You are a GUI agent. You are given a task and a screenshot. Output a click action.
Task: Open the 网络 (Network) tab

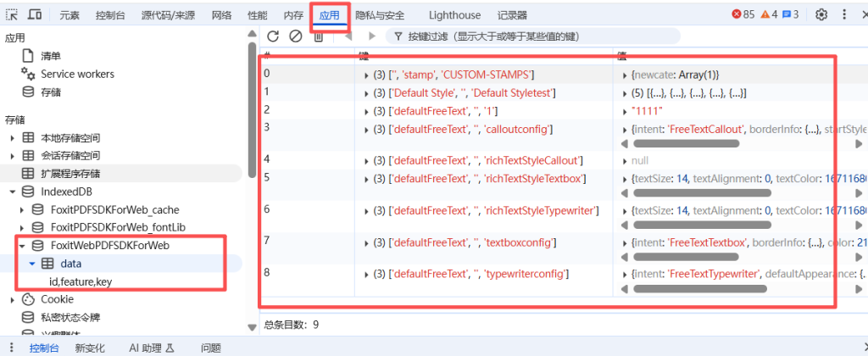221,15
